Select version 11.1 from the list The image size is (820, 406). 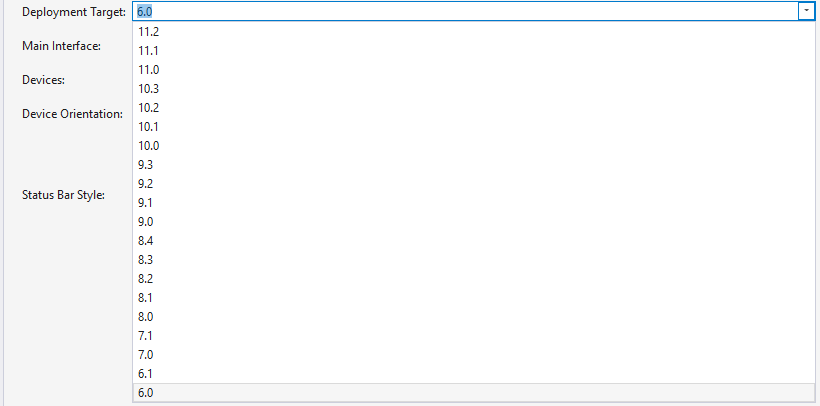click(x=149, y=51)
